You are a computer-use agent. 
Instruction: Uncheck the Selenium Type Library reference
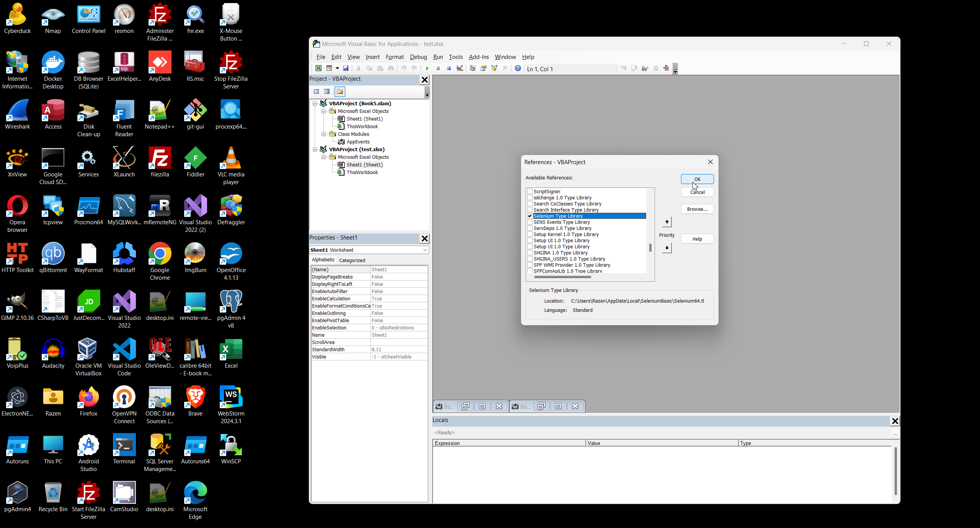(x=530, y=216)
